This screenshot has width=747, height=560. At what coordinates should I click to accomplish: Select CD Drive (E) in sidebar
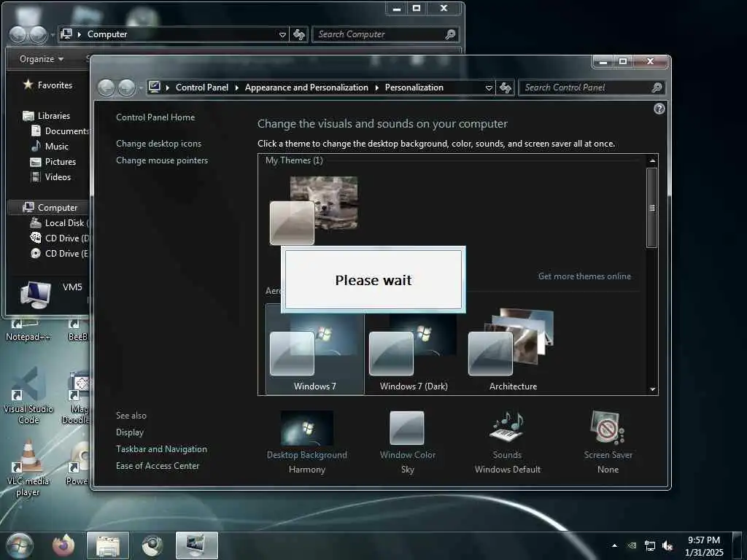[60, 253]
